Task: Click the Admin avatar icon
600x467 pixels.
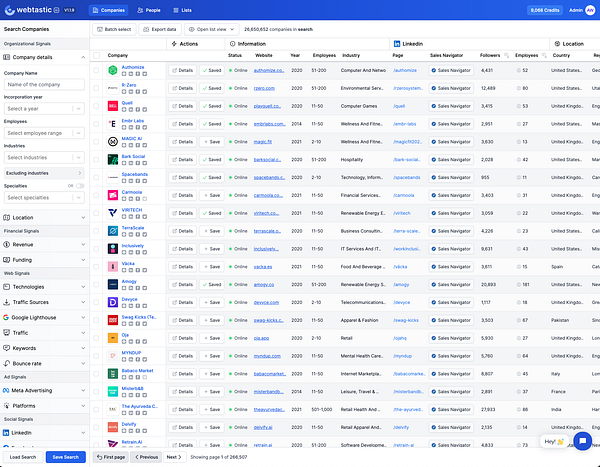Action: [590, 9]
